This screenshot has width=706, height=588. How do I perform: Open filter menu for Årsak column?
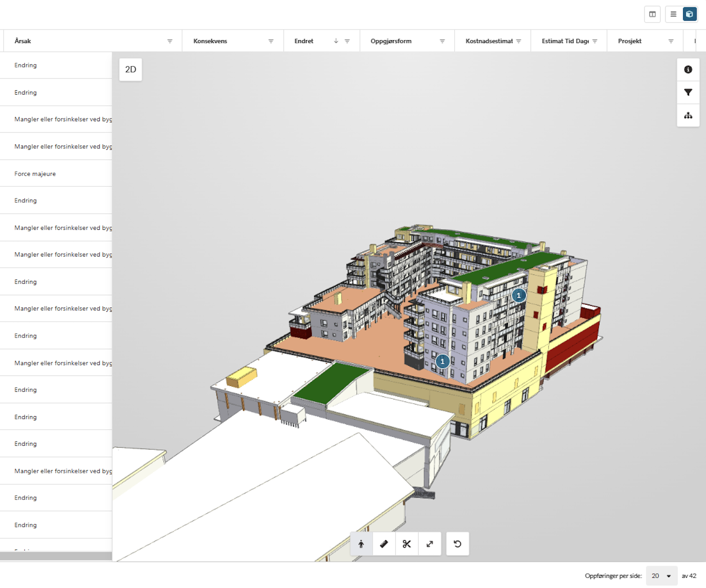click(x=170, y=41)
